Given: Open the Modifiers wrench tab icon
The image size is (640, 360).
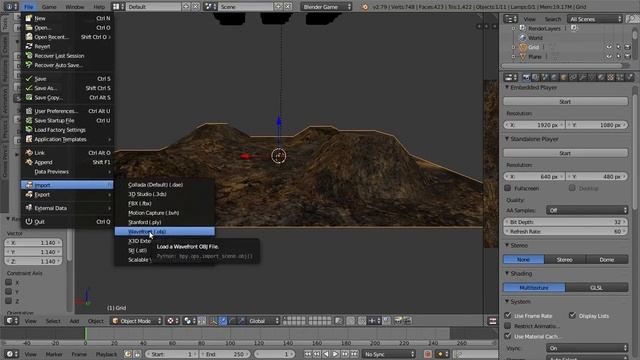Looking at the screenshot, I should pyautogui.click(x=582, y=77).
